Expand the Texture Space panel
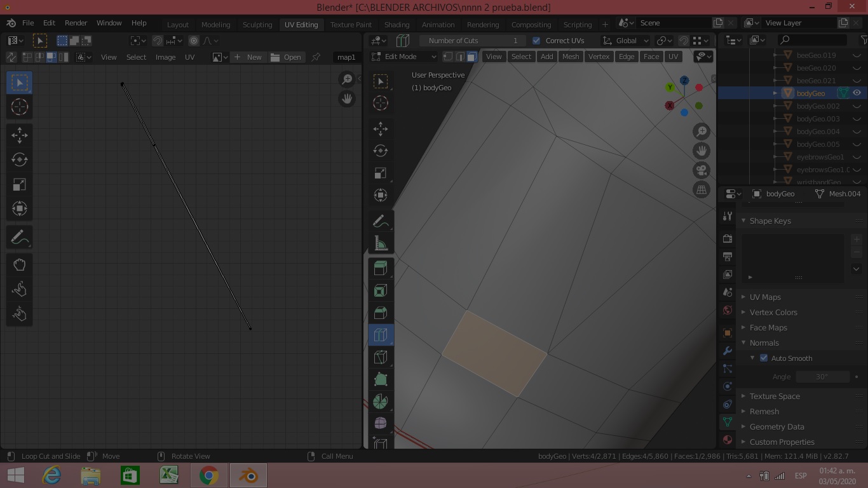Image resolution: width=868 pixels, height=488 pixels. click(801, 396)
